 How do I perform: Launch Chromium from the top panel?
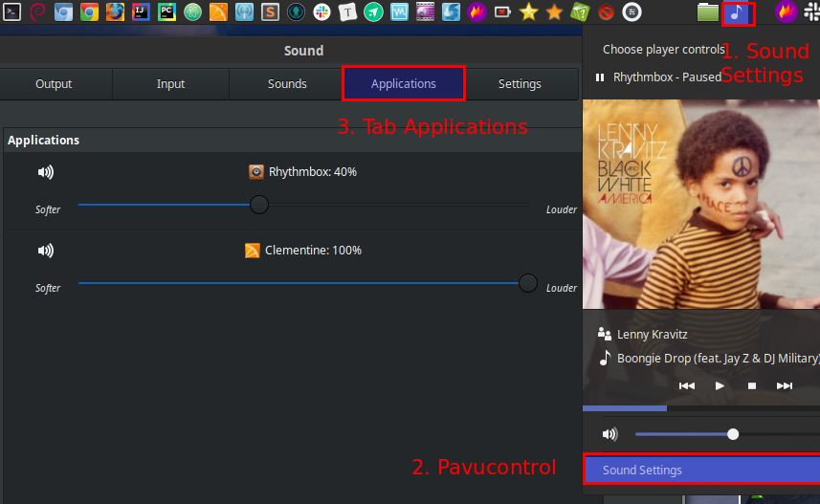coord(63,11)
